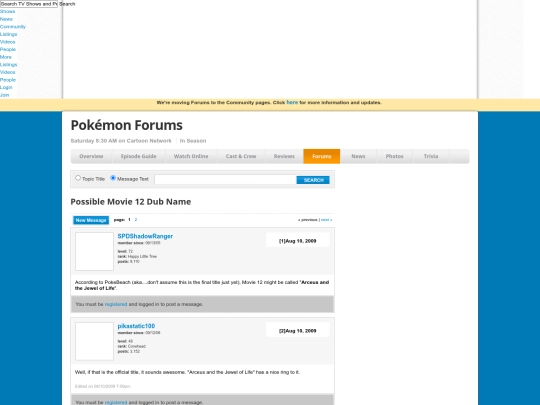Click the blue SEARCH button
The width and height of the screenshot is (540, 405).
[313, 180]
